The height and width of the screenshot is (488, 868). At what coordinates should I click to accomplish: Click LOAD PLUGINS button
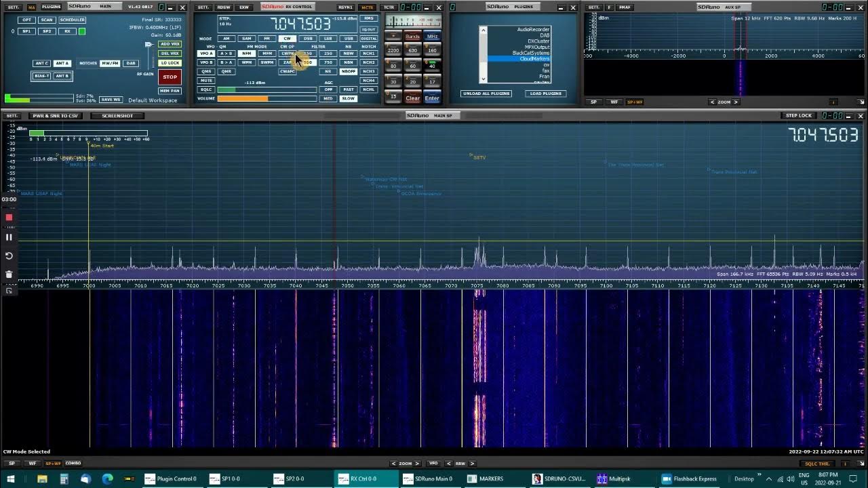point(546,94)
